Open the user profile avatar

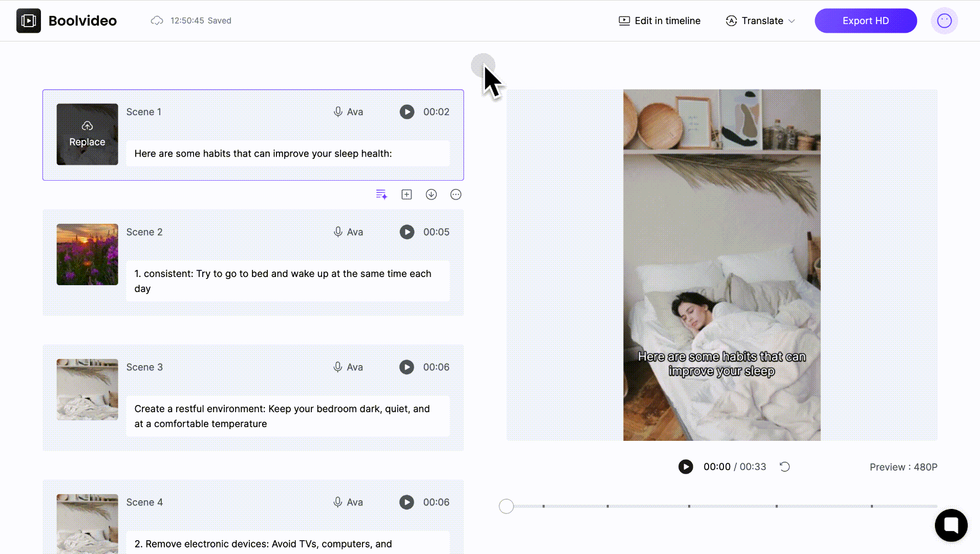[x=944, y=20]
